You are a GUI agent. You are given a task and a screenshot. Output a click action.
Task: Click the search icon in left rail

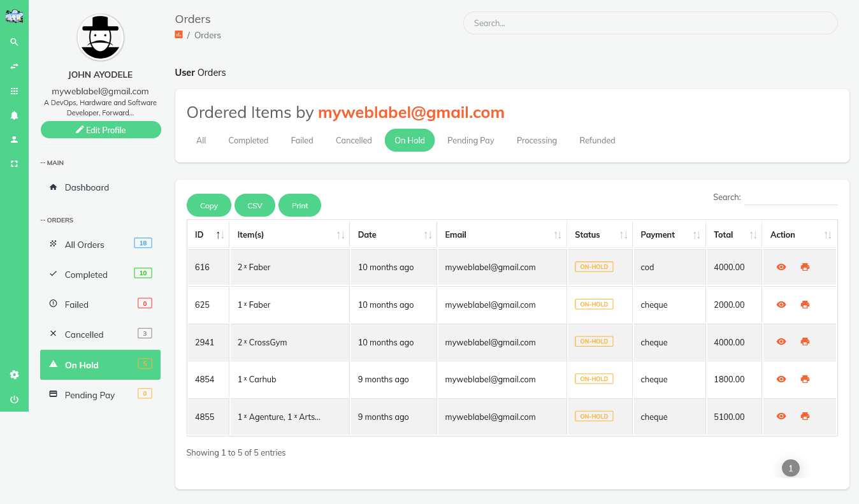pyautogui.click(x=14, y=42)
